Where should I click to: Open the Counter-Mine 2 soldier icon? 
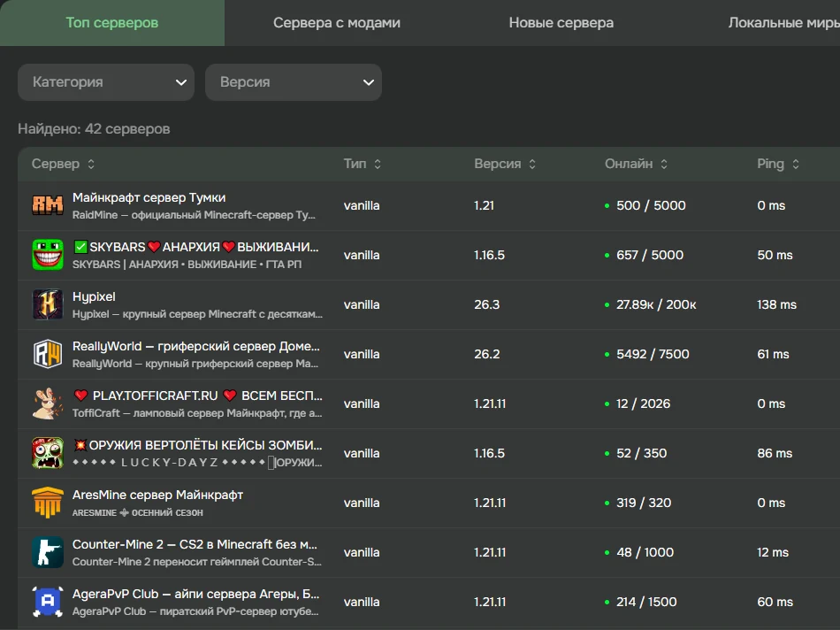(x=48, y=552)
